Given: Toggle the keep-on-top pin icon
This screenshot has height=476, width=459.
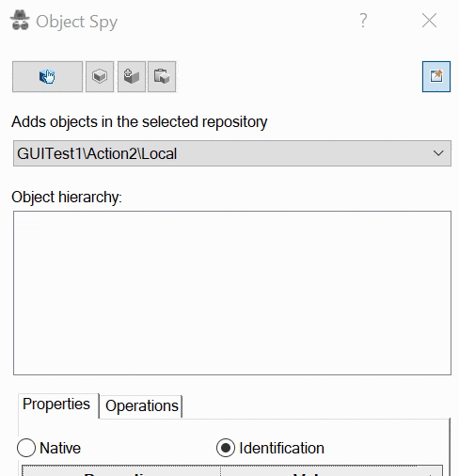Looking at the screenshot, I should point(436,76).
